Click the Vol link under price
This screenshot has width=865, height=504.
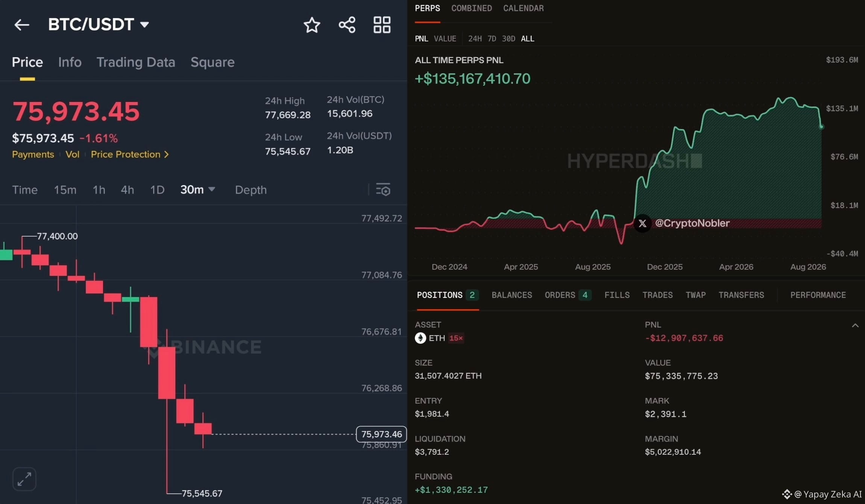pos(72,154)
